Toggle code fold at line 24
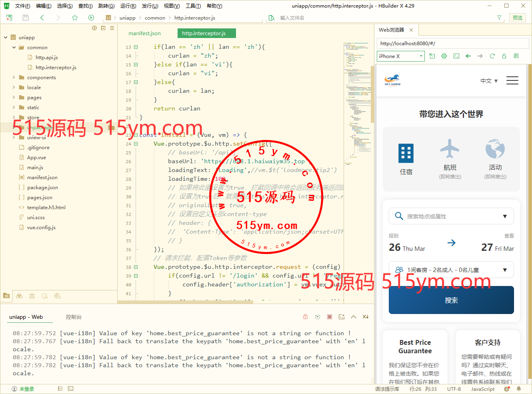The width and height of the screenshot is (532, 394). click(x=136, y=144)
